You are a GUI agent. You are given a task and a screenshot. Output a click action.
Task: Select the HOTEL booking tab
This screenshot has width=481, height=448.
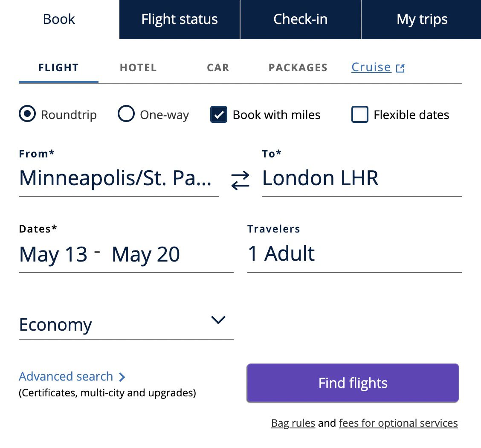tap(138, 67)
